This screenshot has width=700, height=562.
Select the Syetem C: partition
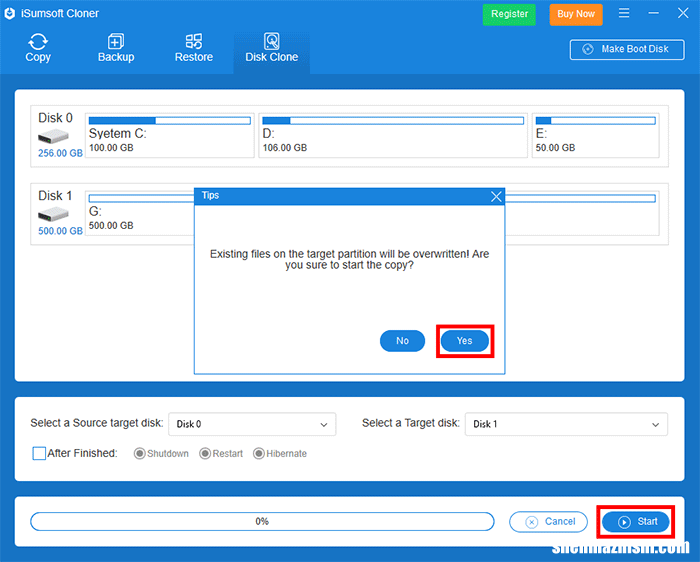coord(170,135)
